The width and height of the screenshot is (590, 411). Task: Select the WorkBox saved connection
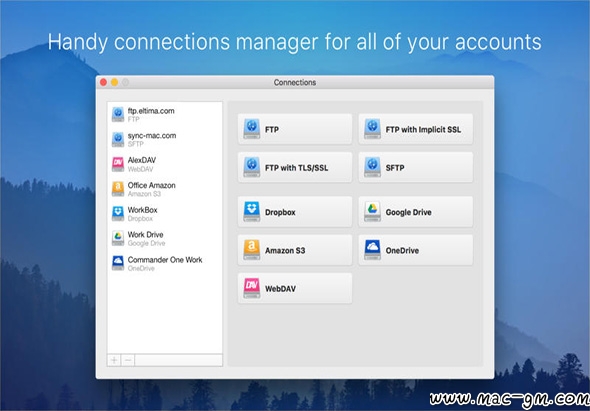tap(165, 214)
